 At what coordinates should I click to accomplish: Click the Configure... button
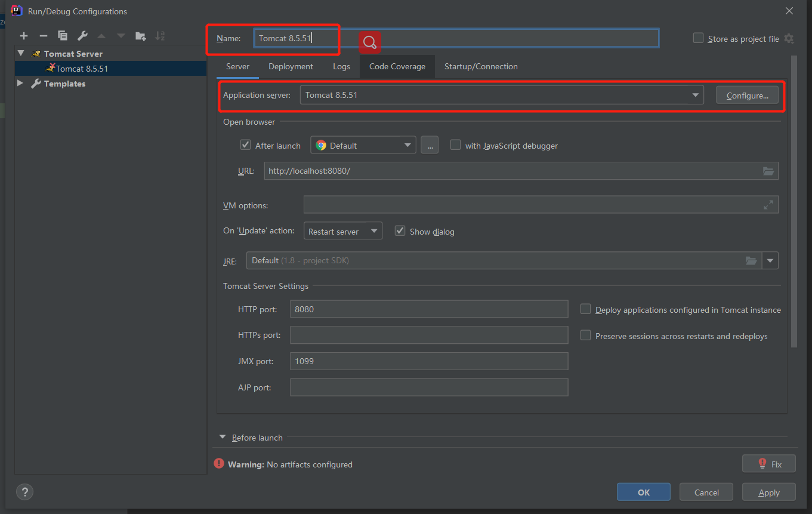click(747, 95)
